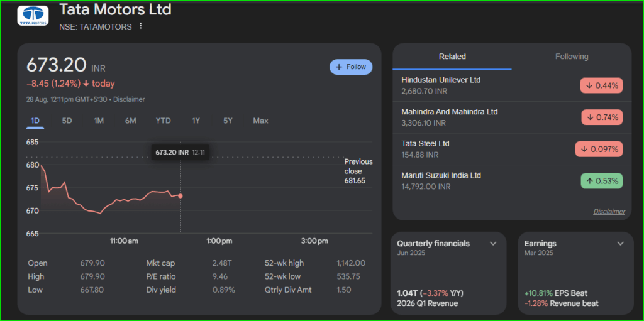The width and height of the screenshot is (644, 321).
Task: Switch to the Following tab
Action: (571, 57)
